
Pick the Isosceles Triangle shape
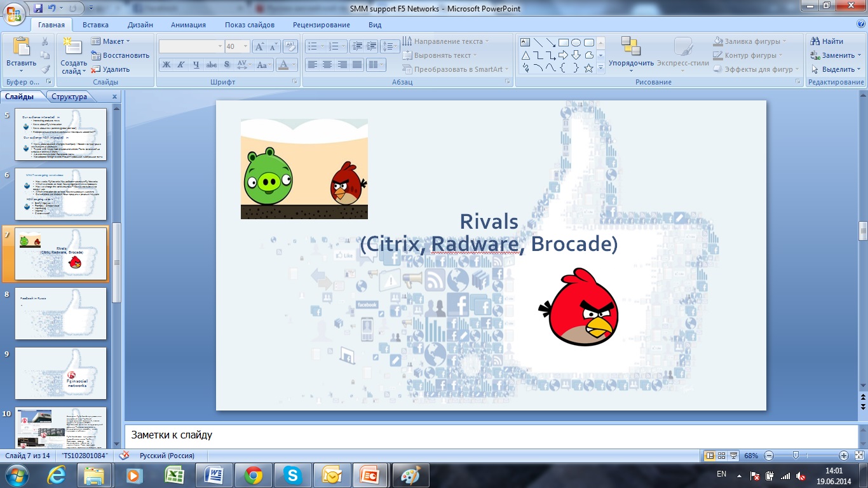tap(526, 55)
